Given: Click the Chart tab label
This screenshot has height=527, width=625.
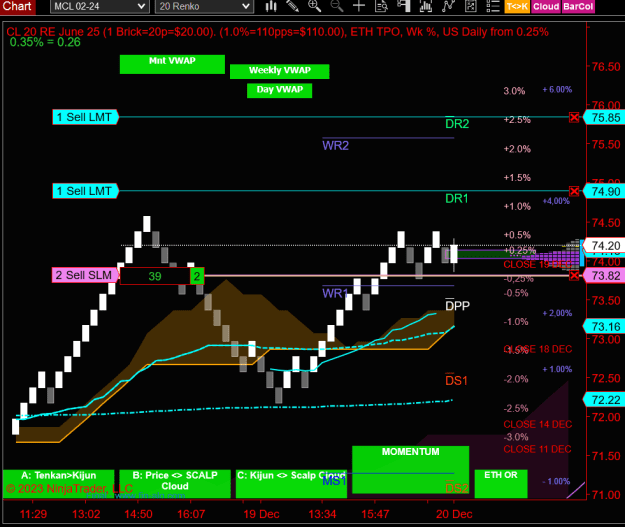Looking at the screenshot, I should [17, 6].
